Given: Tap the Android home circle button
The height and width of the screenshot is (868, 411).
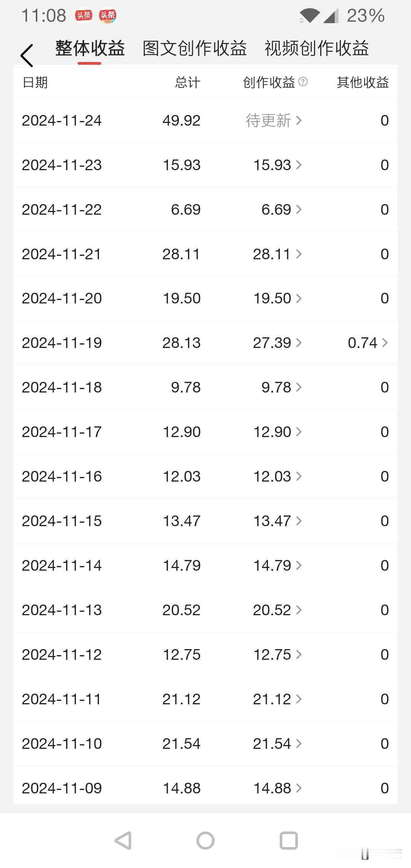Looking at the screenshot, I should tap(205, 840).
